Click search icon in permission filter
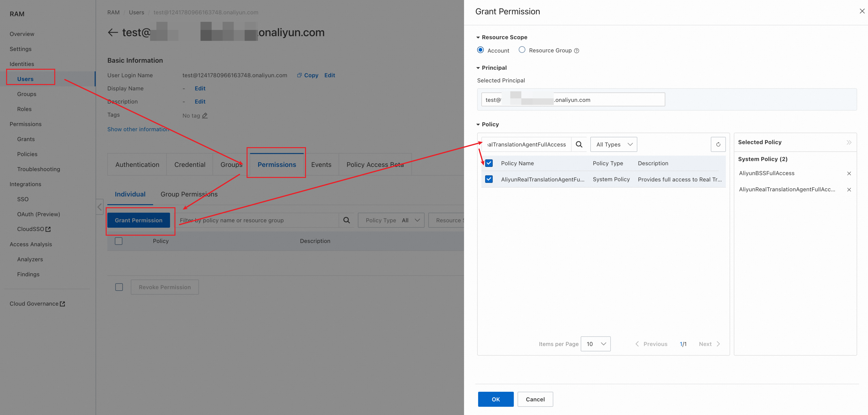The height and width of the screenshot is (415, 868). [346, 220]
